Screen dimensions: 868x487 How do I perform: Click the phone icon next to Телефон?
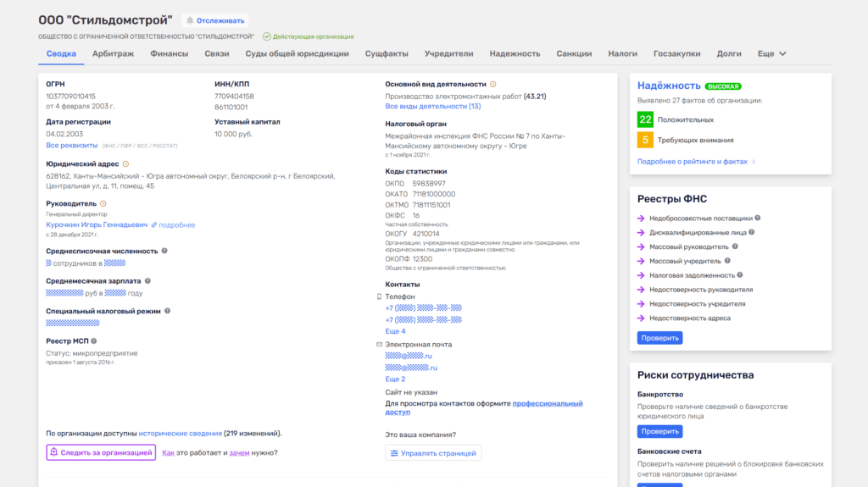click(379, 296)
